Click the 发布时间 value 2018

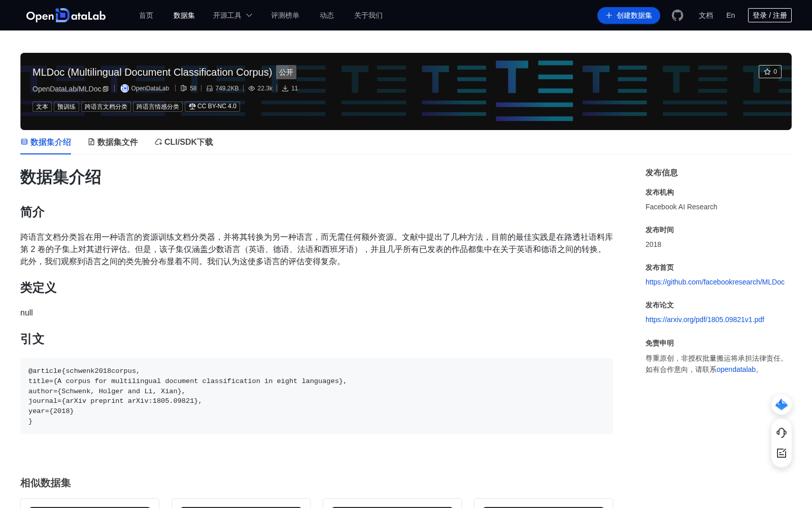(x=653, y=244)
